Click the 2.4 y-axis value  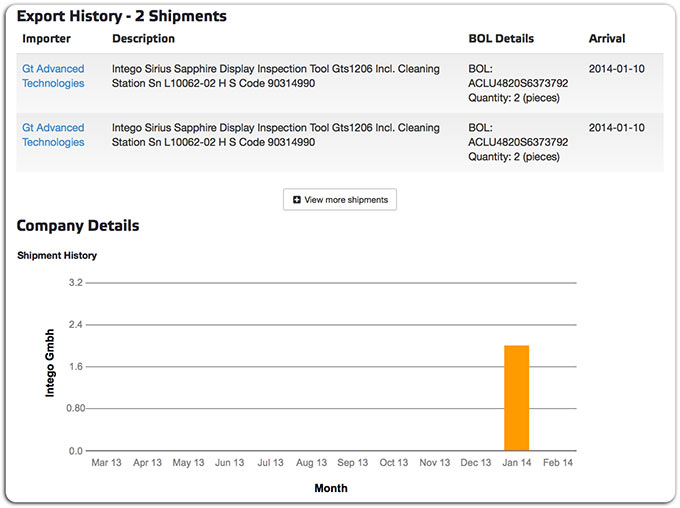pyautogui.click(x=75, y=325)
